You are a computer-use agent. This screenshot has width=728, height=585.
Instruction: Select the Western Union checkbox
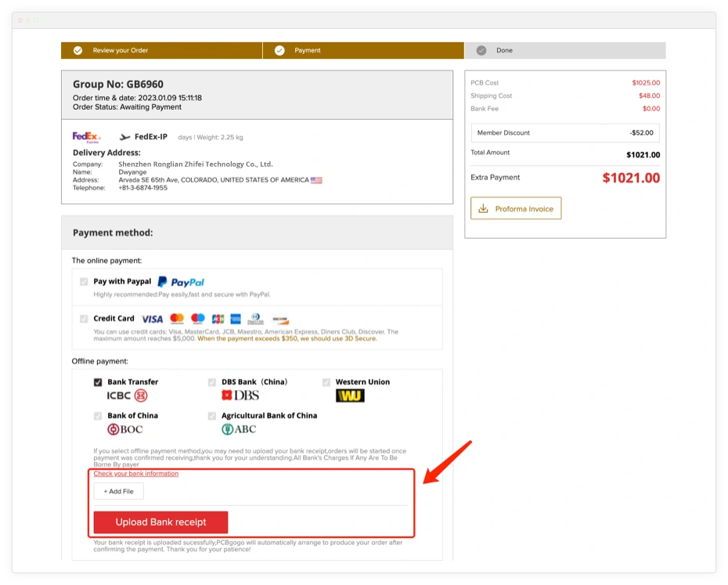[x=326, y=382]
